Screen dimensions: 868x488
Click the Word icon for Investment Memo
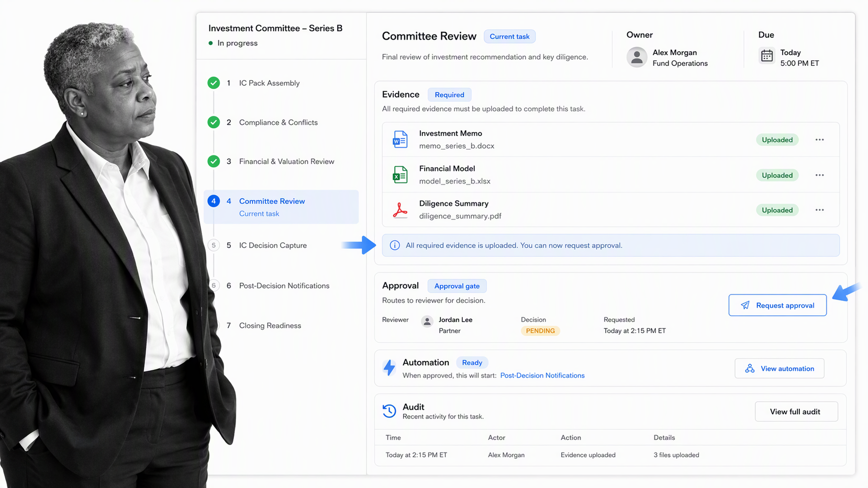click(400, 140)
